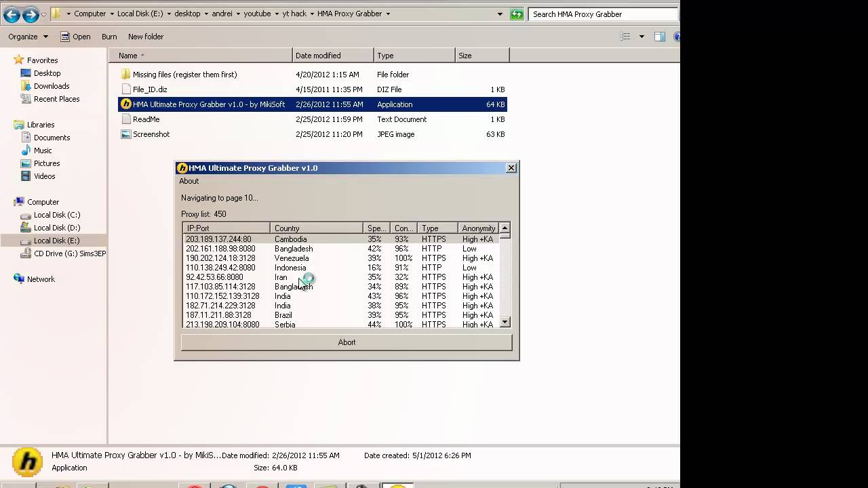Sort files by Name column
Viewport: 868px width, 488px height.
click(201, 56)
